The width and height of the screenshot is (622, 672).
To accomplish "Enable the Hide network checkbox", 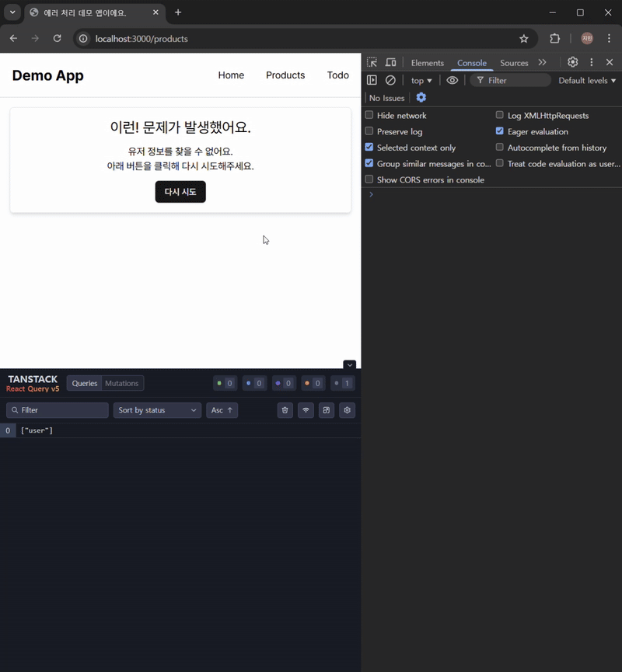I will point(369,115).
